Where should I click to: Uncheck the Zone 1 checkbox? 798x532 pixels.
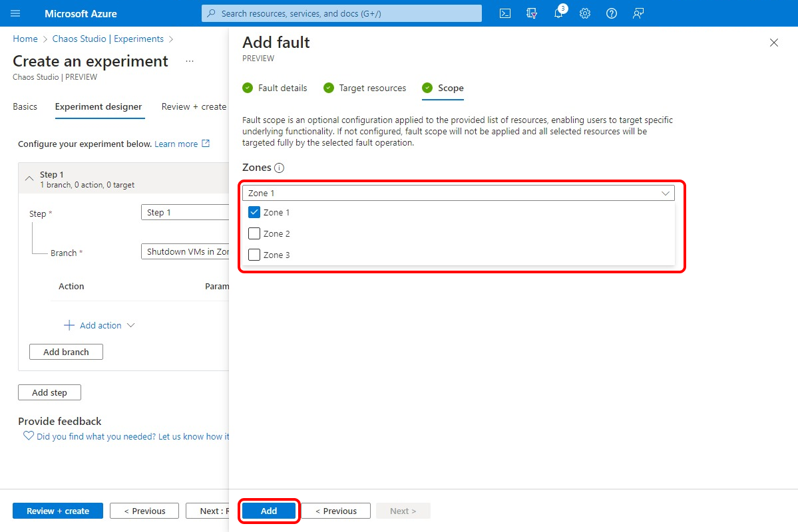point(254,213)
